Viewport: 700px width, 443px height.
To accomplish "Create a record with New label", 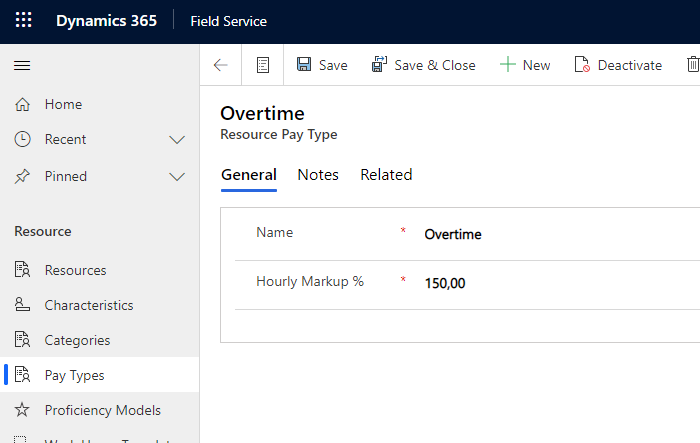I will pyautogui.click(x=536, y=65).
